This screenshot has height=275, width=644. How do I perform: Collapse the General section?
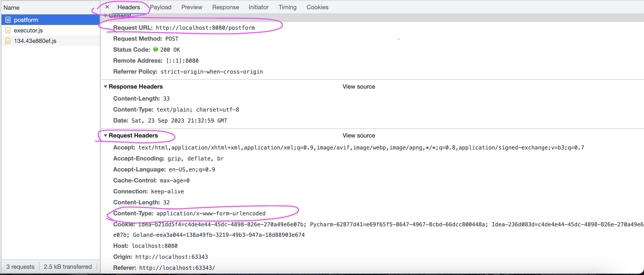click(x=106, y=16)
